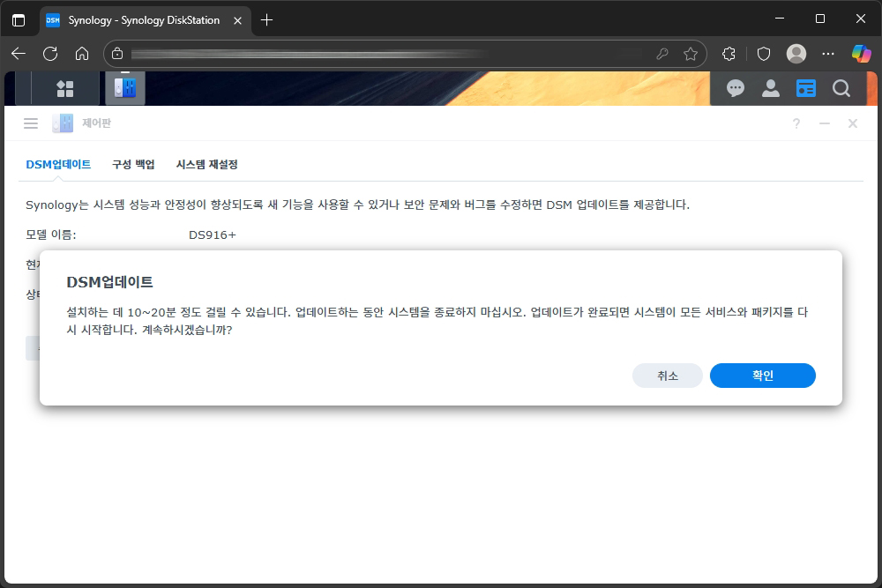Viewport: 882px width, 588px height.
Task: View site information lock icon
Action: coord(117,54)
